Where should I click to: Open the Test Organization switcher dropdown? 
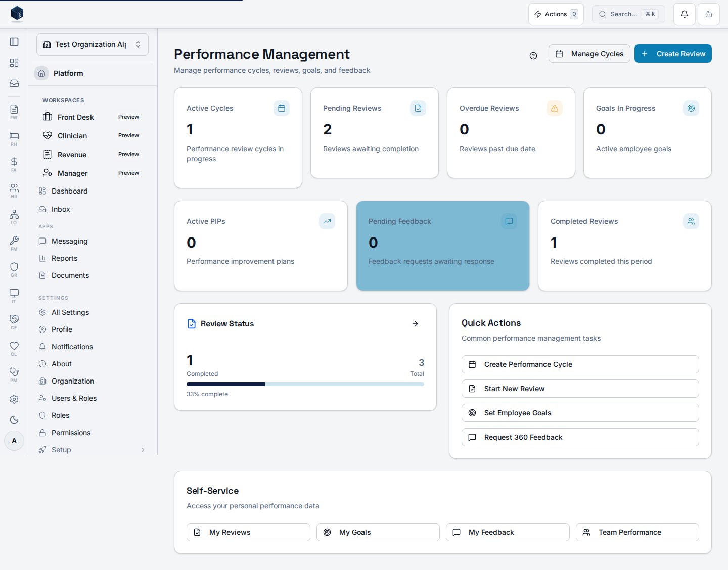93,44
